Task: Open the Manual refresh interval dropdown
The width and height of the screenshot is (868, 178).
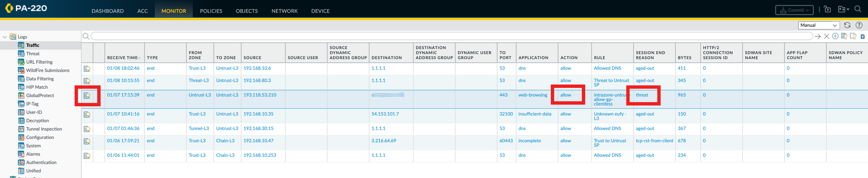Action: point(819,25)
